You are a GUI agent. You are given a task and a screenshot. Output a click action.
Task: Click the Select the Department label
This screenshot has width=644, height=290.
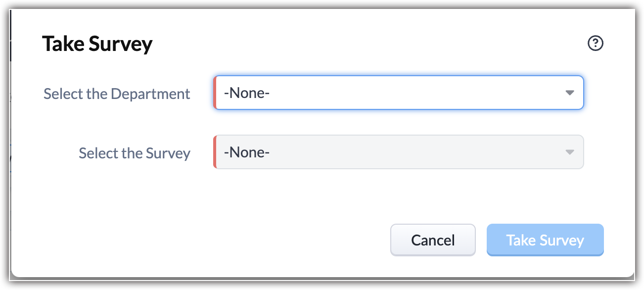click(117, 94)
